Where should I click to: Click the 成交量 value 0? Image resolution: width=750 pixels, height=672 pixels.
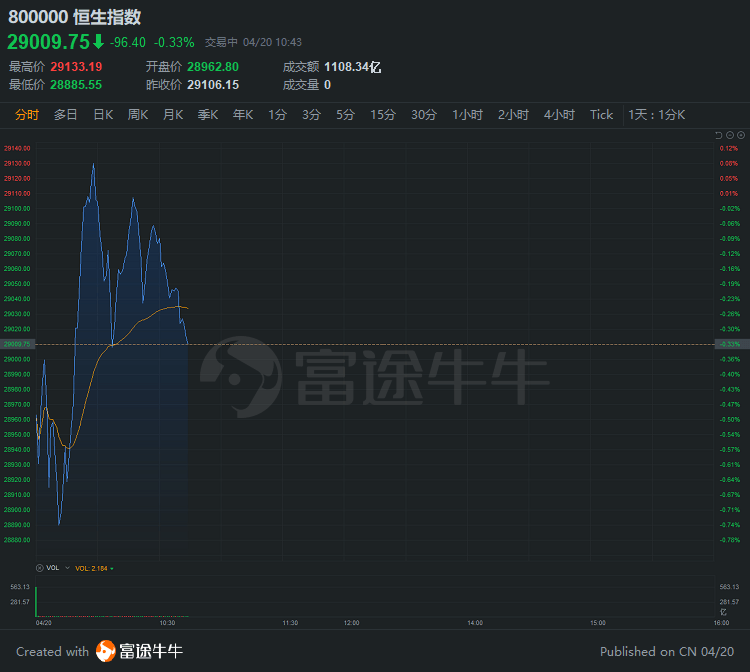pos(328,85)
